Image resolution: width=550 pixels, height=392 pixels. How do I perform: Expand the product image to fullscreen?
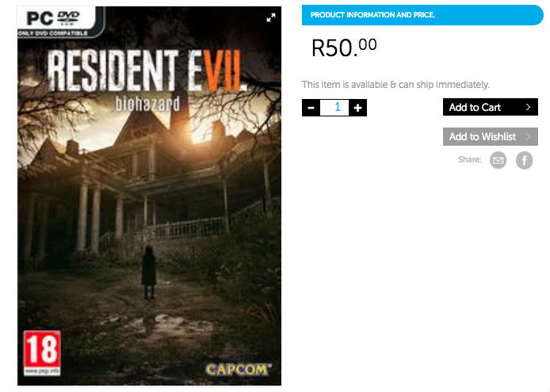[x=271, y=17]
